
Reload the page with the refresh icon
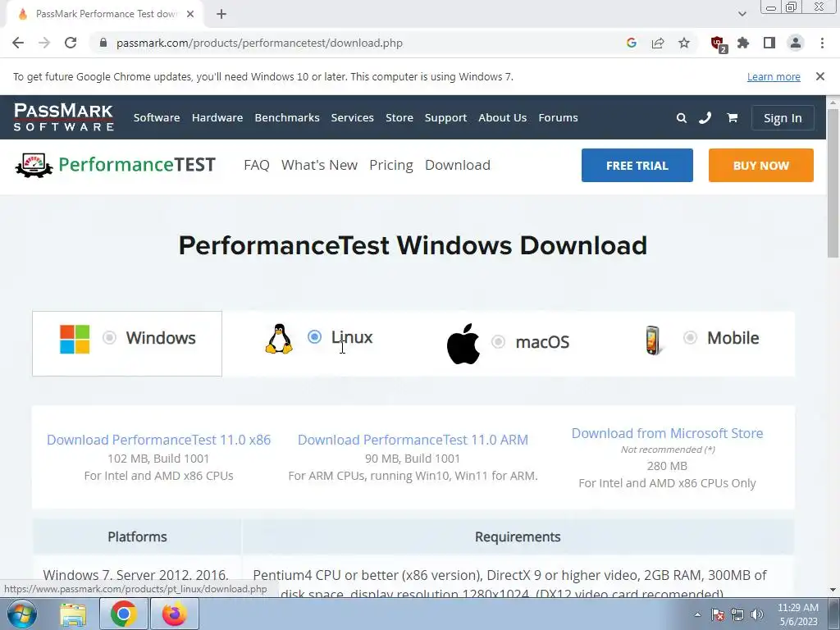tap(71, 43)
